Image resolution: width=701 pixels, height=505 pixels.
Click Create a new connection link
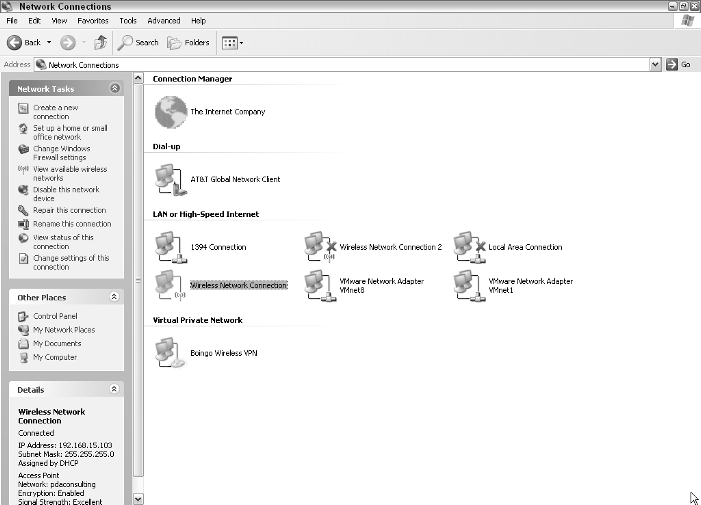[55, 112]
